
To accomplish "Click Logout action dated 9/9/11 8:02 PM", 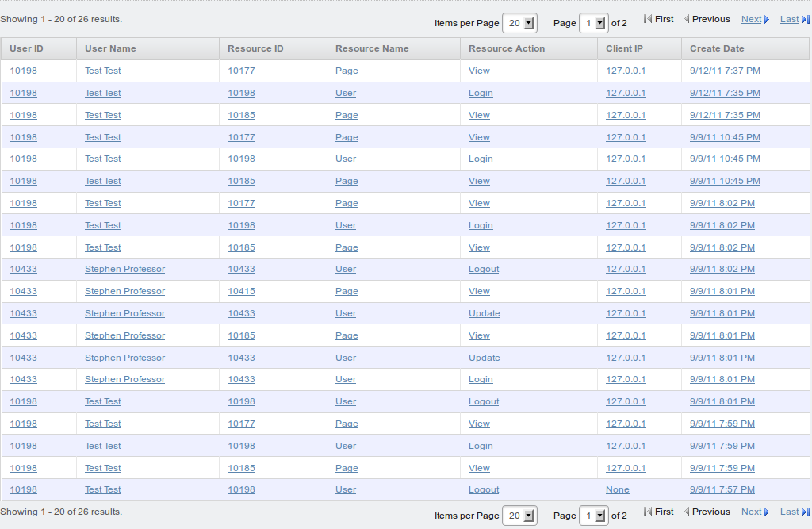I will [484, 270].
